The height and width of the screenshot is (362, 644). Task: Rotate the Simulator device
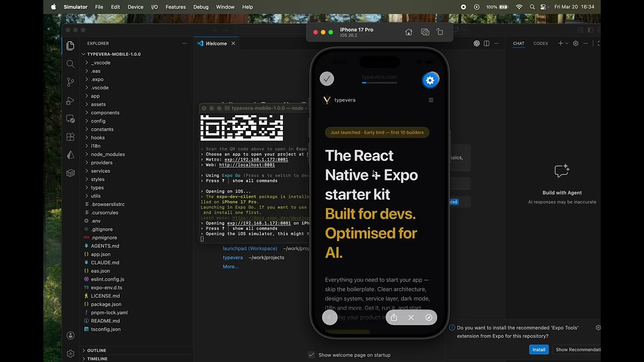440,32
